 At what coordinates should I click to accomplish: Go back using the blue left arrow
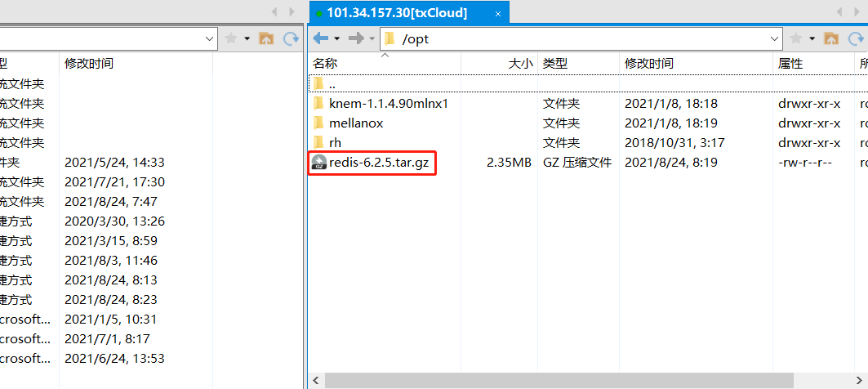point(321,38)
